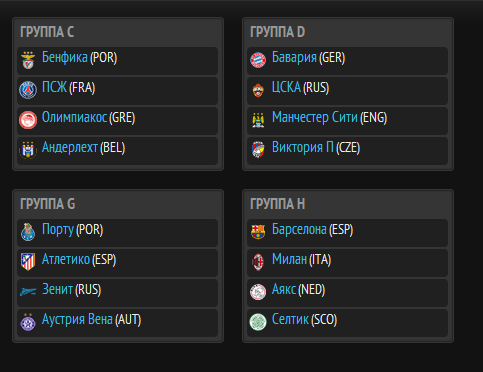Open the Милан team link
This screenshot has width=483, height=372.
tap(289, 259)
